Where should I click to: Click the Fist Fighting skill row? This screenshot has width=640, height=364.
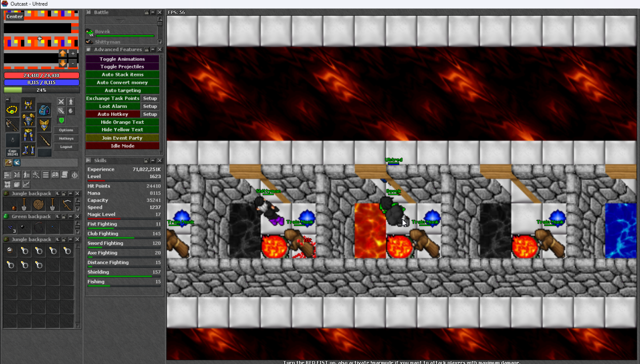tap(124, 225)
